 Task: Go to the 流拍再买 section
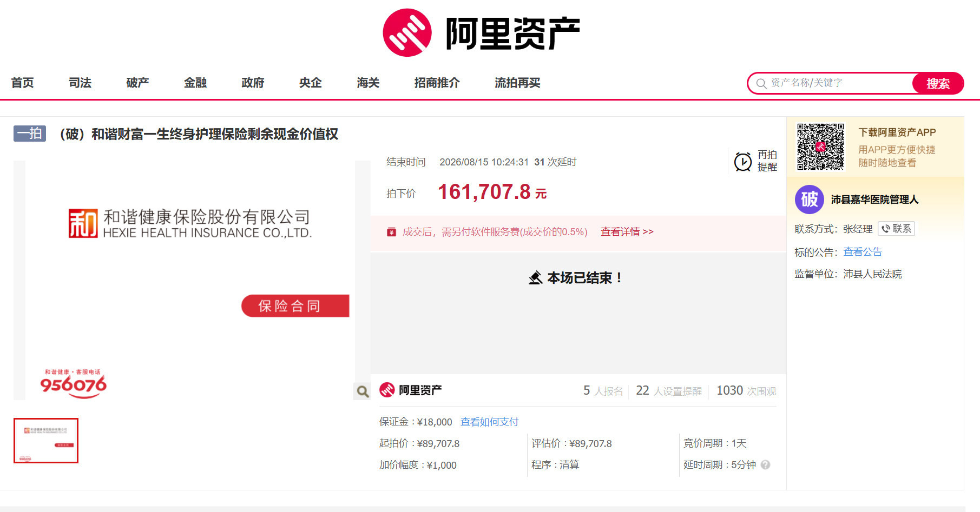tap(517, 83)
